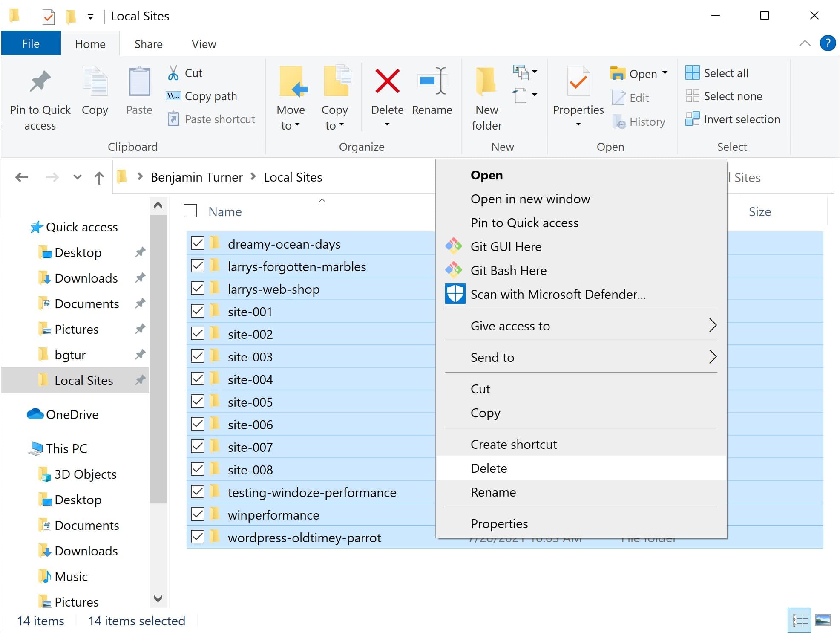Open the Properties checkmark icon in the ribbon
This screenshot has height=633, width=840.
[578, 81]
